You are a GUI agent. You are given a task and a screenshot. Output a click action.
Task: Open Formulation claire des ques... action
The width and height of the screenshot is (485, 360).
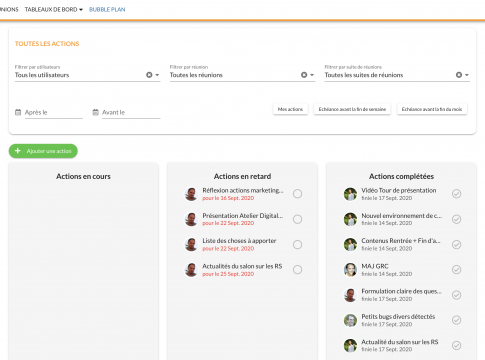point(401,291)
